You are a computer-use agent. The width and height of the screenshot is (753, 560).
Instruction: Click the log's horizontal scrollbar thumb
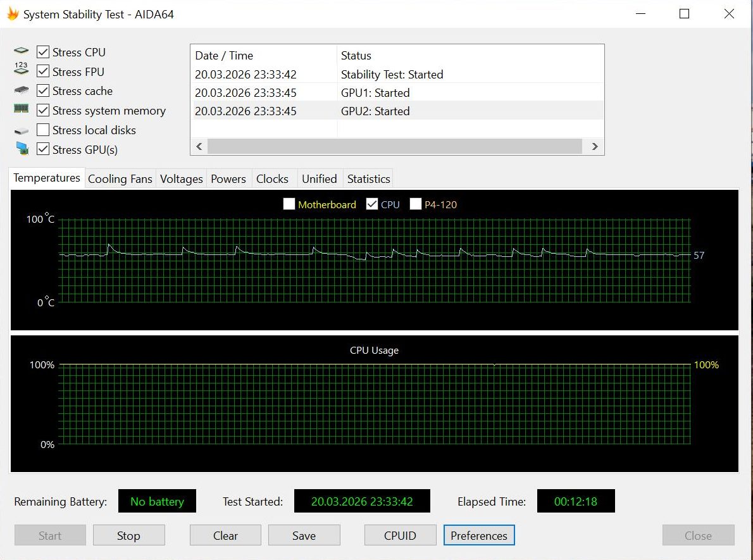[x=395, y=146]
